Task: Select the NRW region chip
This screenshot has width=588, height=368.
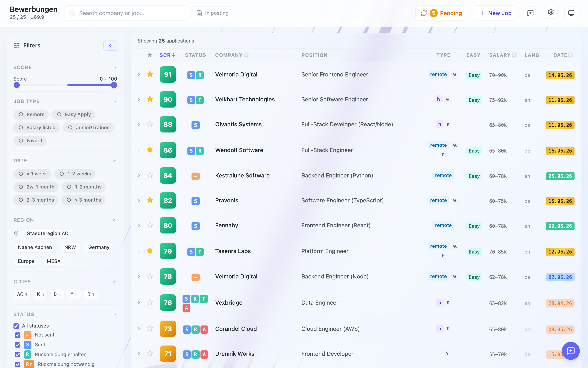Action: coord(70,247)
